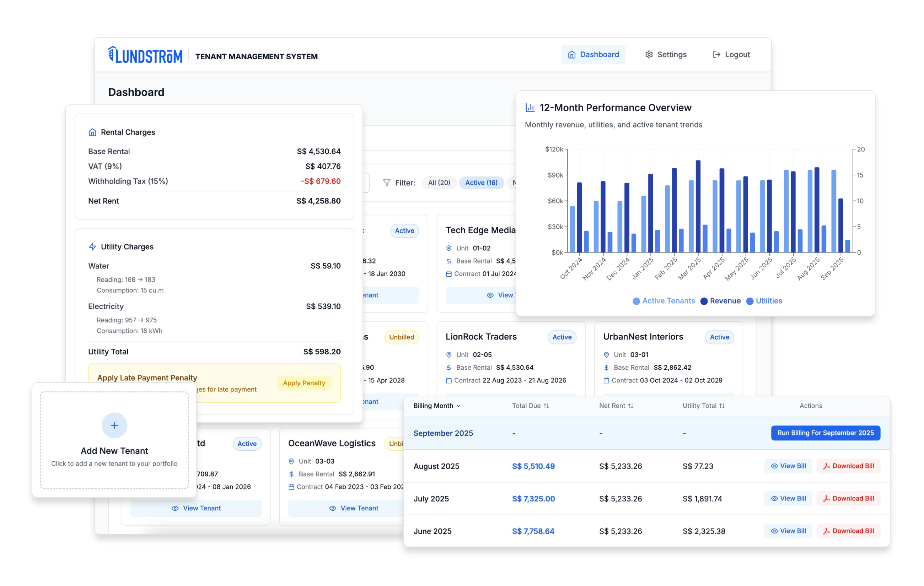Click the Lundström building logo icon

point(112,54)
